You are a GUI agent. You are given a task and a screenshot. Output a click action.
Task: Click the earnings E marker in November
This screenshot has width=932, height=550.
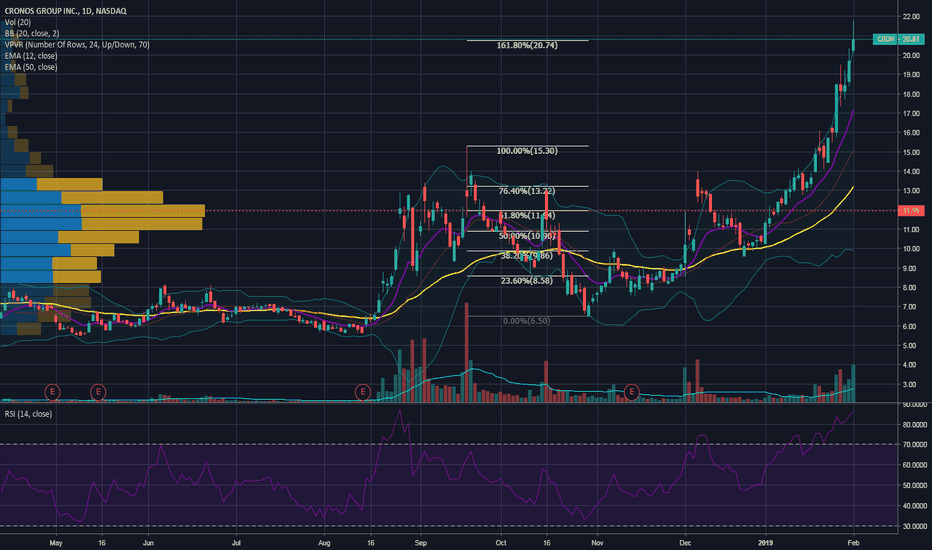pyautogui.click(x=631, y=392)
